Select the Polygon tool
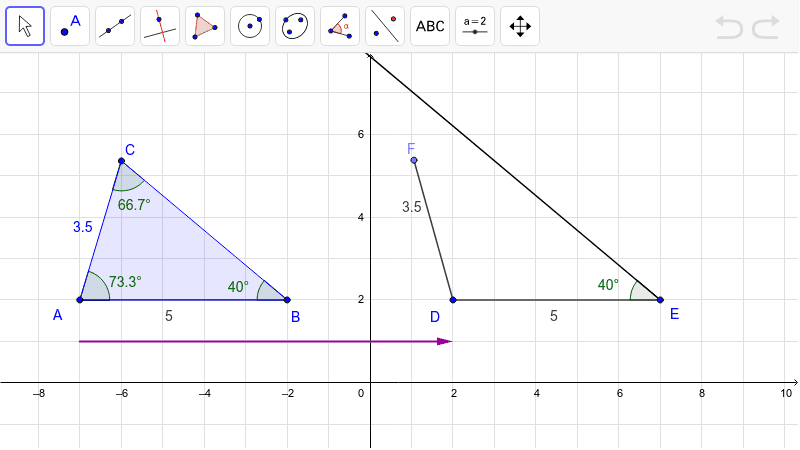This screenshot has width=800, height=450. pos(205,26)
